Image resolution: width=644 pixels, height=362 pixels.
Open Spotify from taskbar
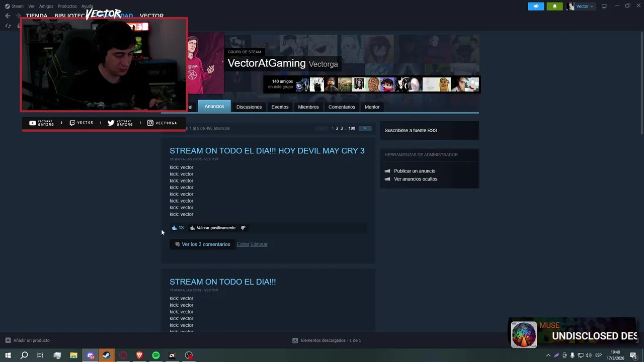(x=156, y=355)
